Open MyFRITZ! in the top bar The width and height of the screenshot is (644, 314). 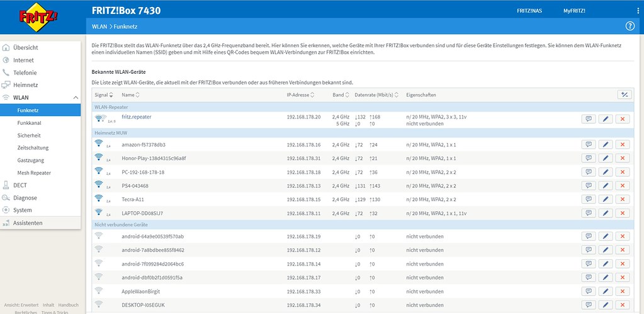[x=574, y=11]
